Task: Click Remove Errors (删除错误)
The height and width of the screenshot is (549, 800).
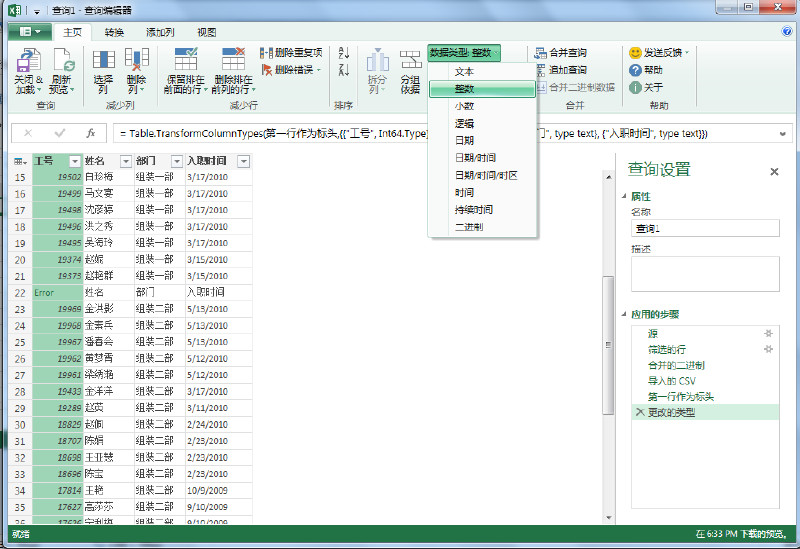Action: pos(291,69)
